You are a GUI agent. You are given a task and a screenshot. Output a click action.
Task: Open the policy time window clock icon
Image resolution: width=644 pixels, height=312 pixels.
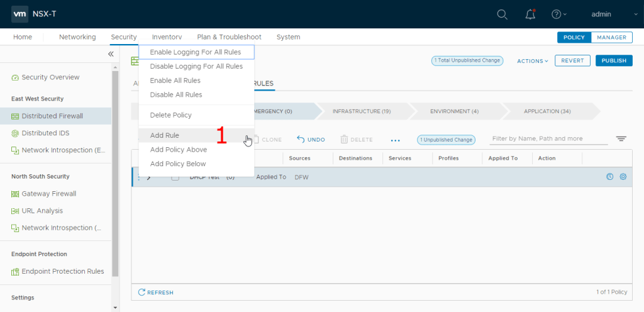click(609, 177)
